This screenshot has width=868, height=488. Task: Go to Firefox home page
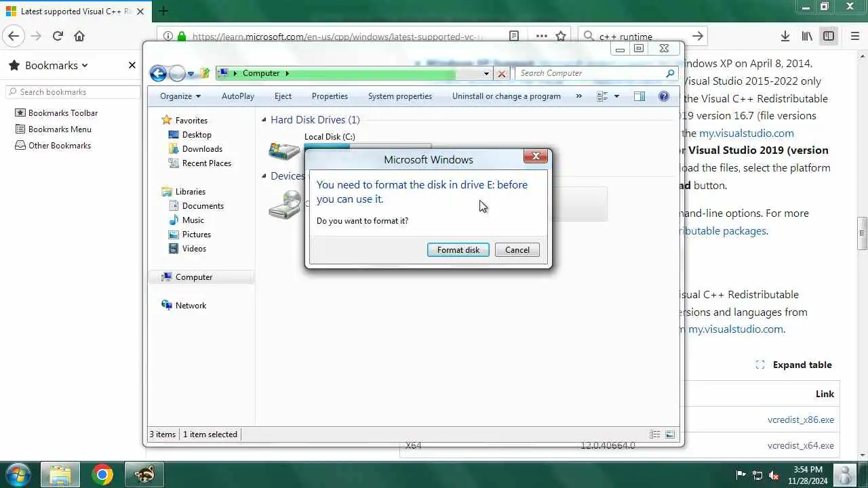79,36
